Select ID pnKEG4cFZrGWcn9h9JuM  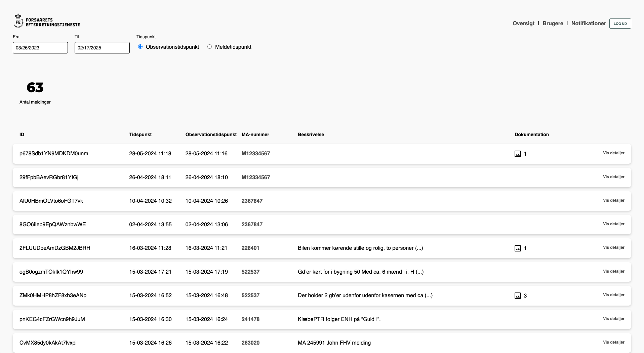tap(52, 319)
